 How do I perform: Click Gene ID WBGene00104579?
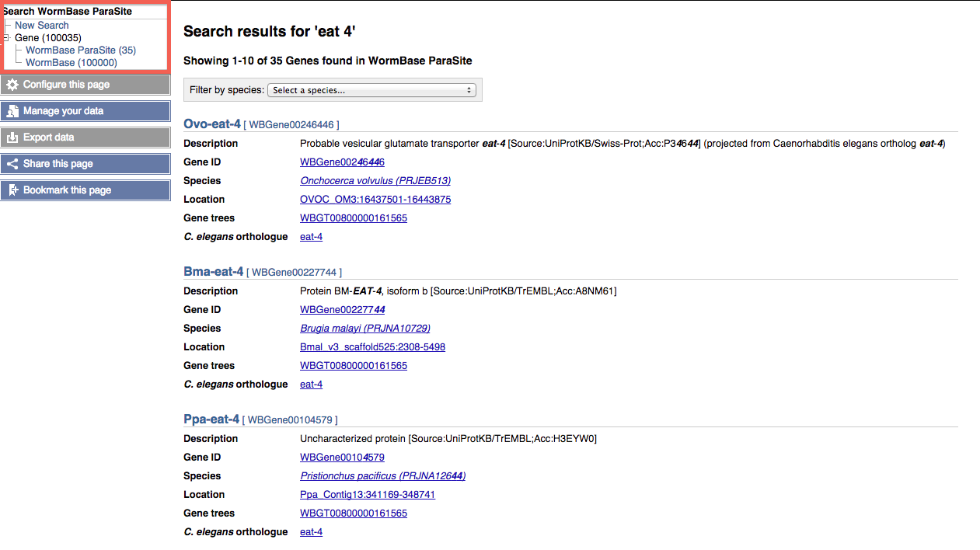[x=342, y=457]
